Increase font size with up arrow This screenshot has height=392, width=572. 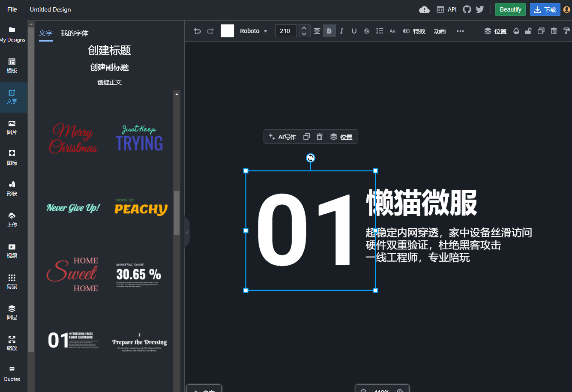pyautogui.click(x=304, y=28)
